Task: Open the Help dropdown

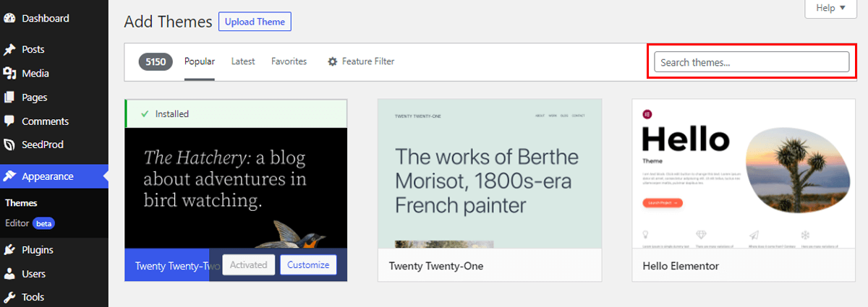Action: pos(831,8)
